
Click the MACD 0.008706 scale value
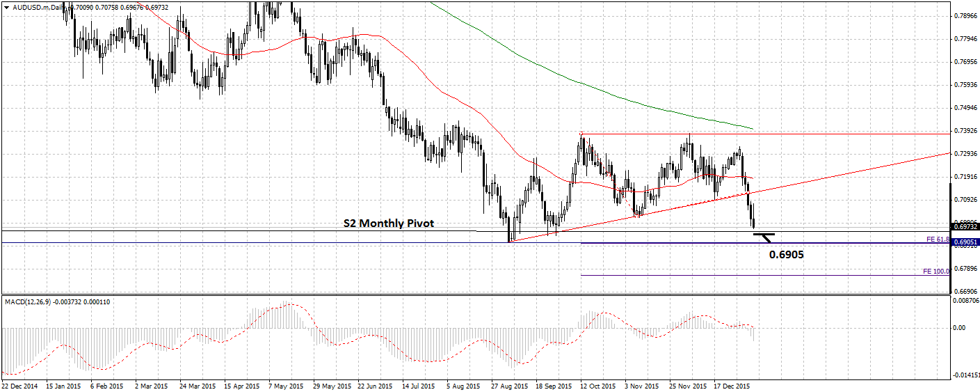point(967,301)
